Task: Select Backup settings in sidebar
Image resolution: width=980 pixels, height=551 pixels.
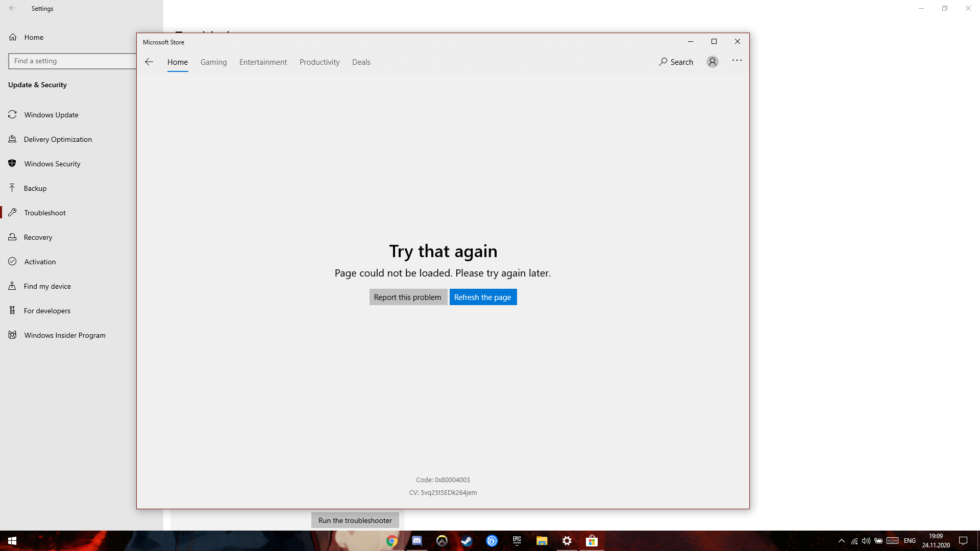Action: tap(35, 187)
